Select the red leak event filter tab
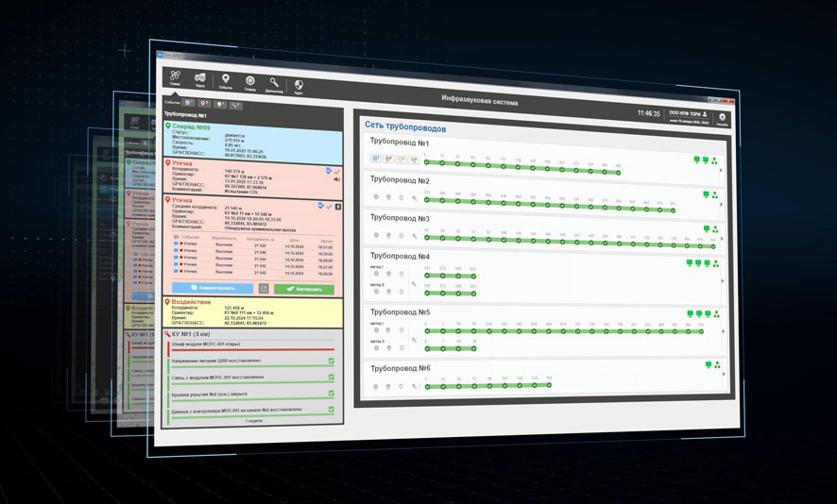 pyautogui.click(x=204, y=104)
